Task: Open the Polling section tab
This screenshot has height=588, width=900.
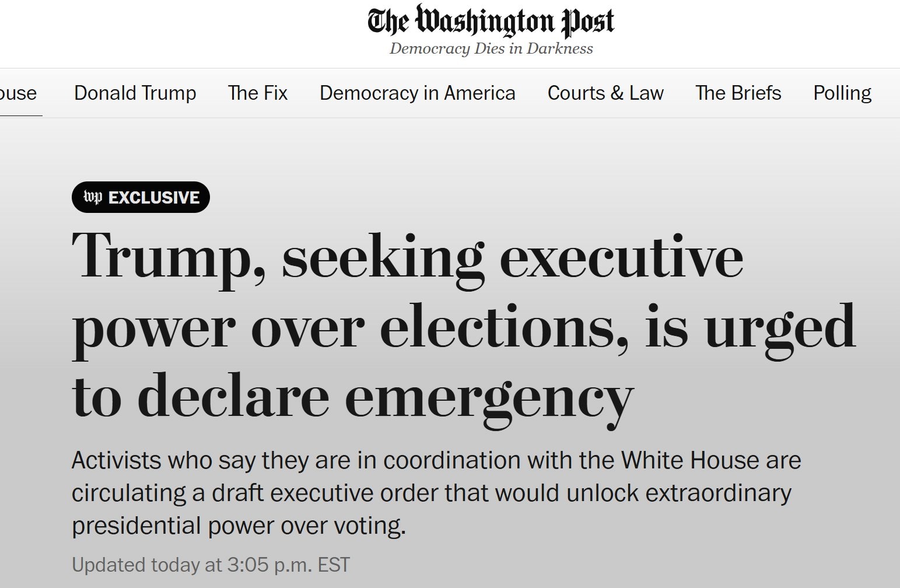Action: point(842,93)
